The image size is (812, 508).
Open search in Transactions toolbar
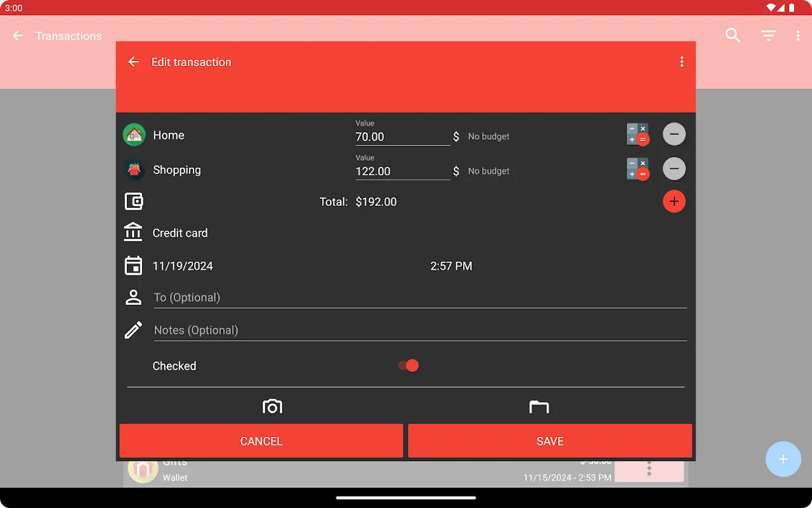pos(733,36)
